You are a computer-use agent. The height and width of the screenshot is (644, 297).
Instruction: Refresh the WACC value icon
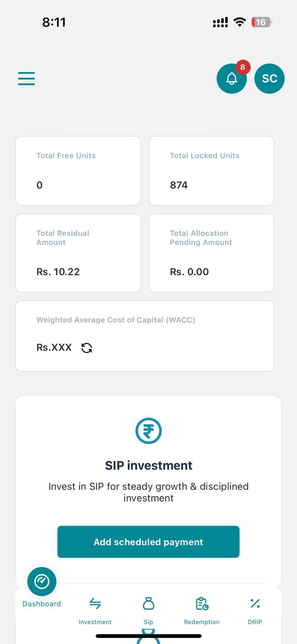point(87,348)
